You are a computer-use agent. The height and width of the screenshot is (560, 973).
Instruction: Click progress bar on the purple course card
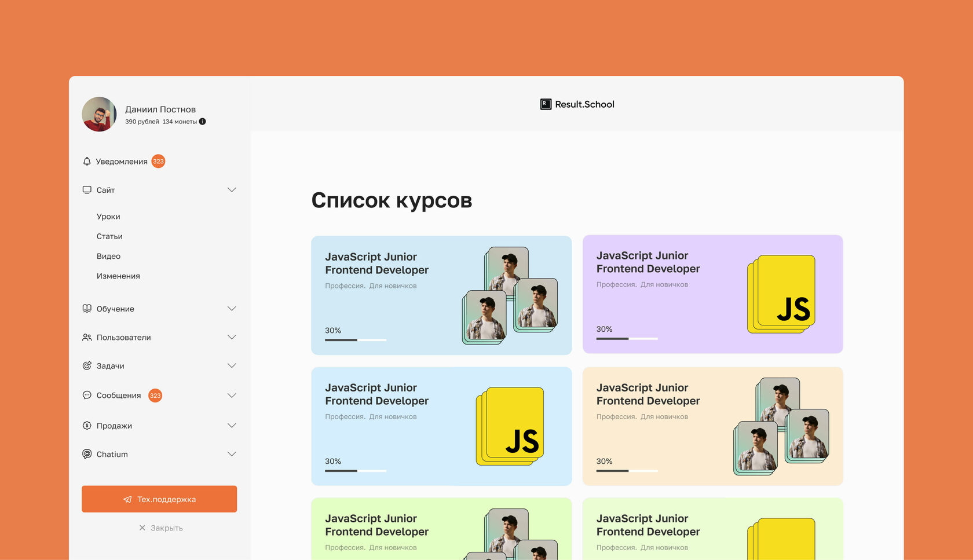[627, 339]
